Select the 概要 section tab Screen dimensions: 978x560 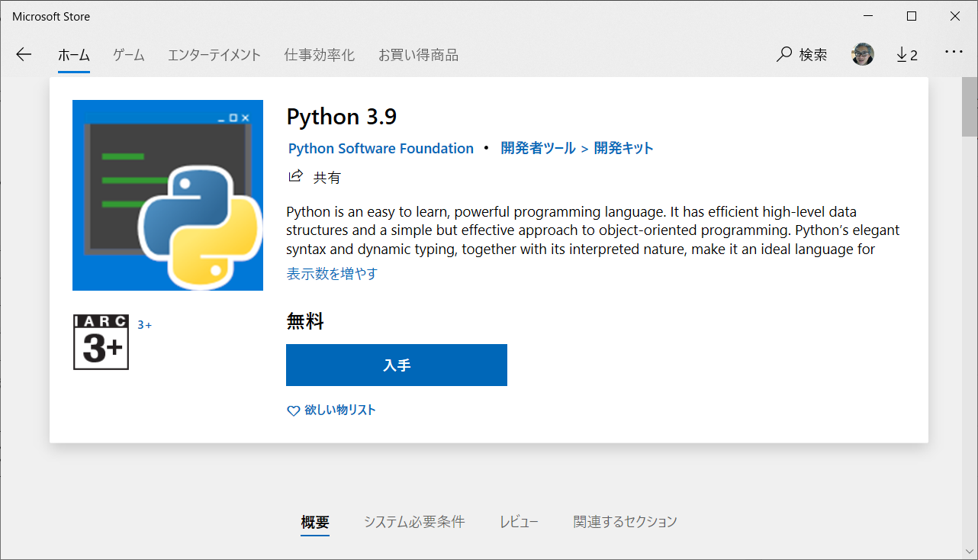[315, 522]
